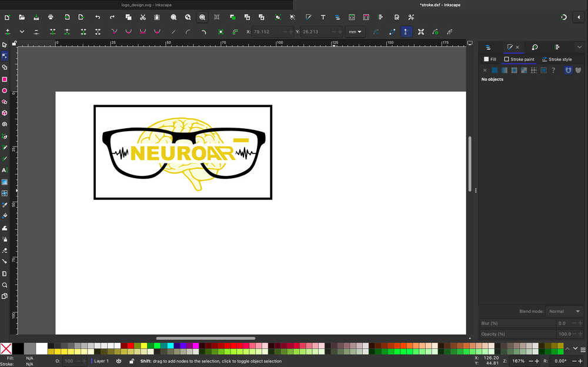Click the Unset paint question mark

(x=553, y=70)
